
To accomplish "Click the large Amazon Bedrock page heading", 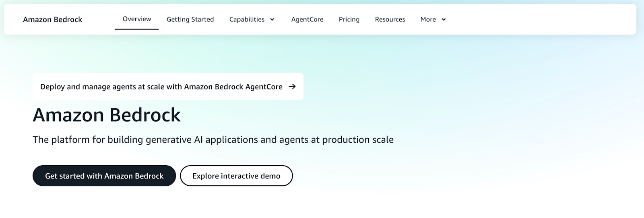I will 107,115.
